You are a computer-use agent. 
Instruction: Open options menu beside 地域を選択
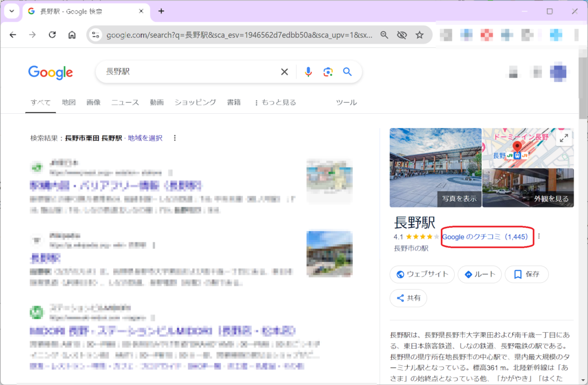[175, 138]
